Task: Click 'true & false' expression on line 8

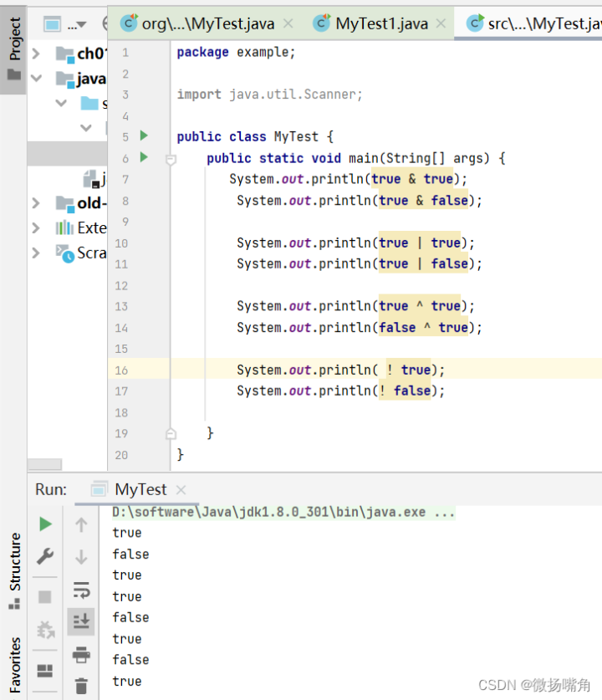Action: [x=424, y=201]
